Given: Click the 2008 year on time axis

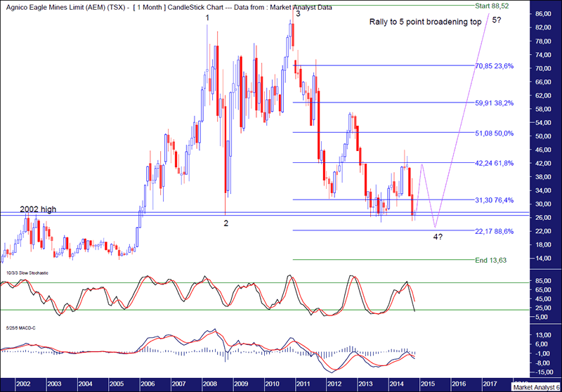Looking at the screenshot, I should 209,384.
